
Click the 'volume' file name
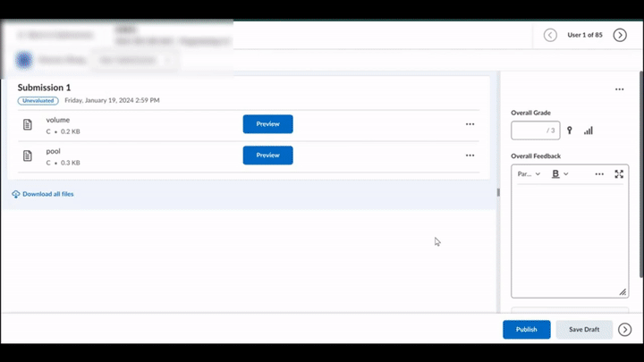point(58,120)
